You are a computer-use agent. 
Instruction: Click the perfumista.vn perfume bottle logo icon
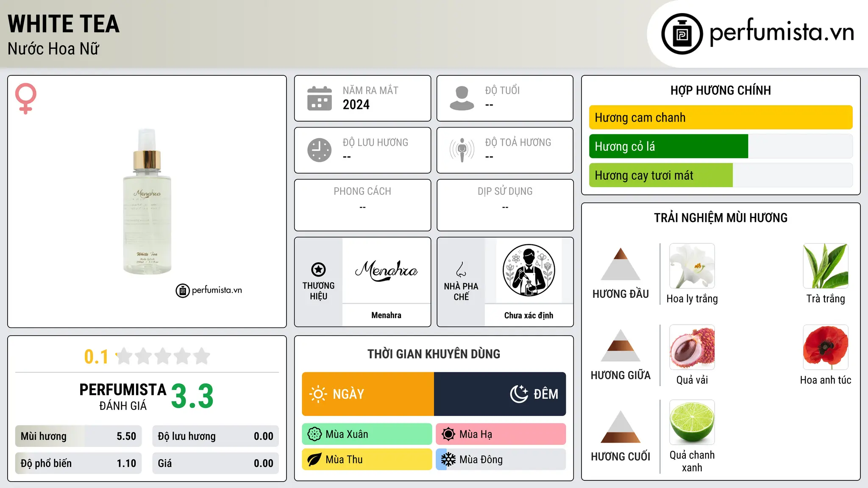click(x=682, y=34)
